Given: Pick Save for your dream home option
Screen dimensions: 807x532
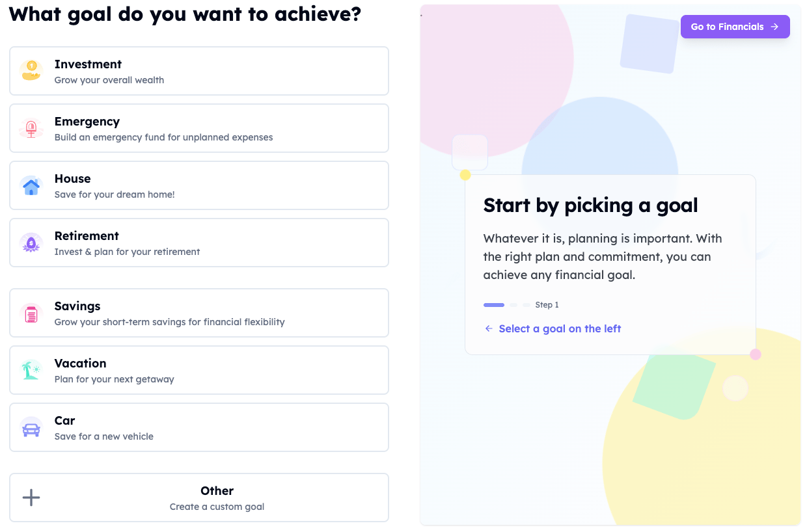Looking at the screenshot, I should [115, 194].
